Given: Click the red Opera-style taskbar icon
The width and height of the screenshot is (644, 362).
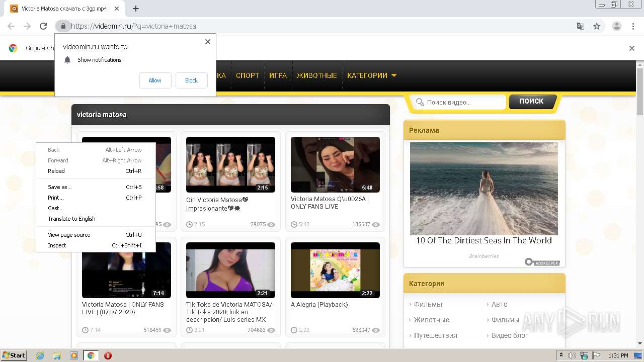Looking at the screenshot, I should (x=108, y=355).
